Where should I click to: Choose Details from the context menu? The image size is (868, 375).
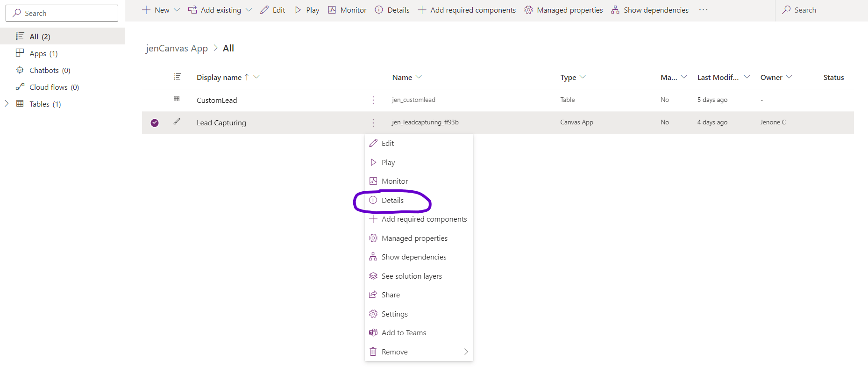click(x=419, y=200)
